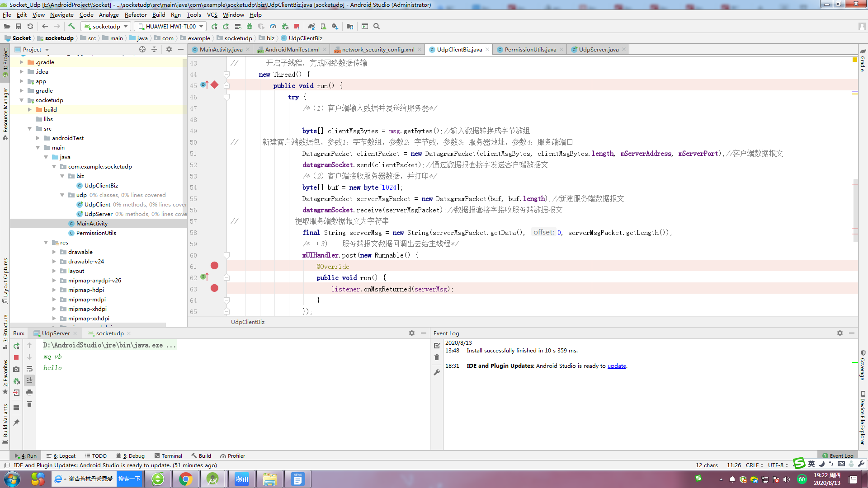Screen dimensions: 868x488
Task: Mark all Event Log notifications as read
Action: pyautogui.click(x=437, y=346)
